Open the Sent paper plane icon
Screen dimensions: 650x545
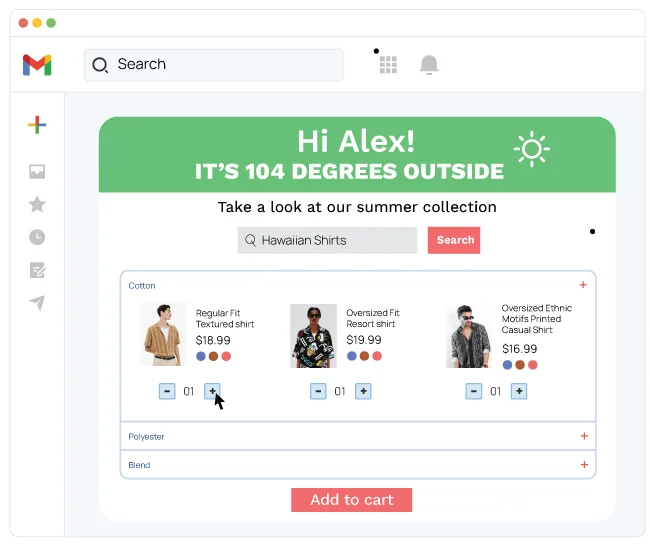tap(37, 303)
